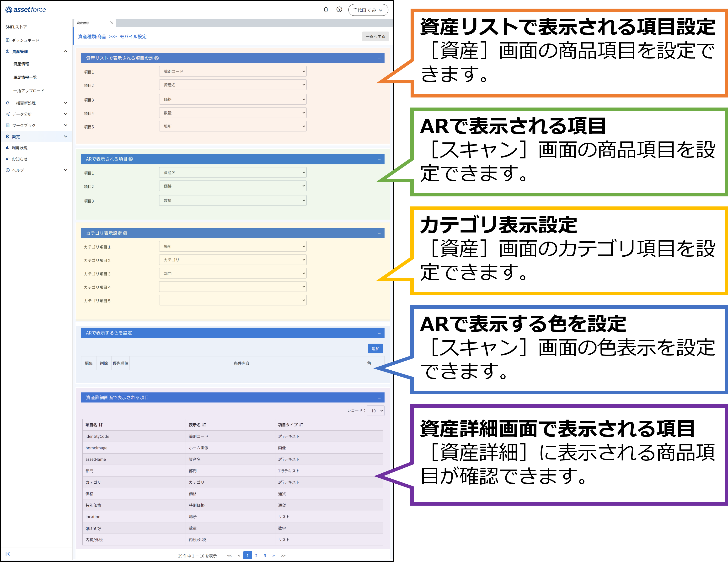Click the 追加 button

[x=375, y=349]
